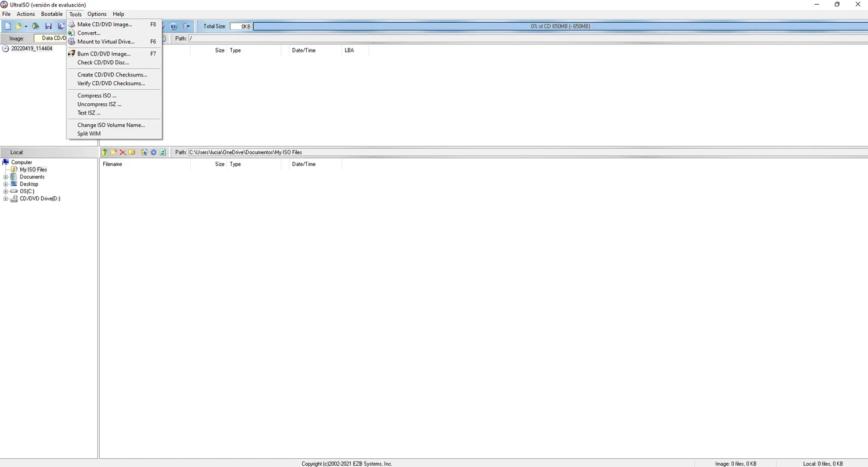
Task: Click the red X delete icon in Local toolbar
Action: point(123,152)
